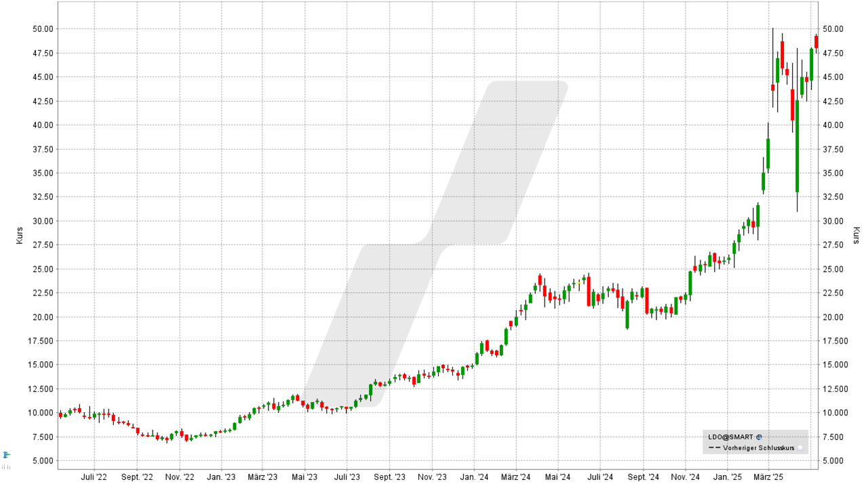Click the März '25 date label

[x=769, y=477]
